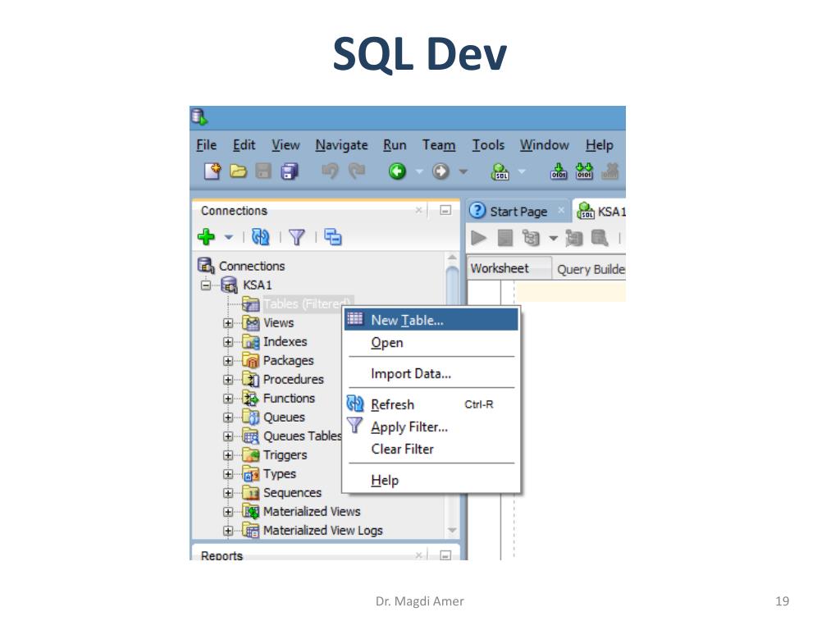Click the Autotrace icon in worksheet toolbar

573,237
